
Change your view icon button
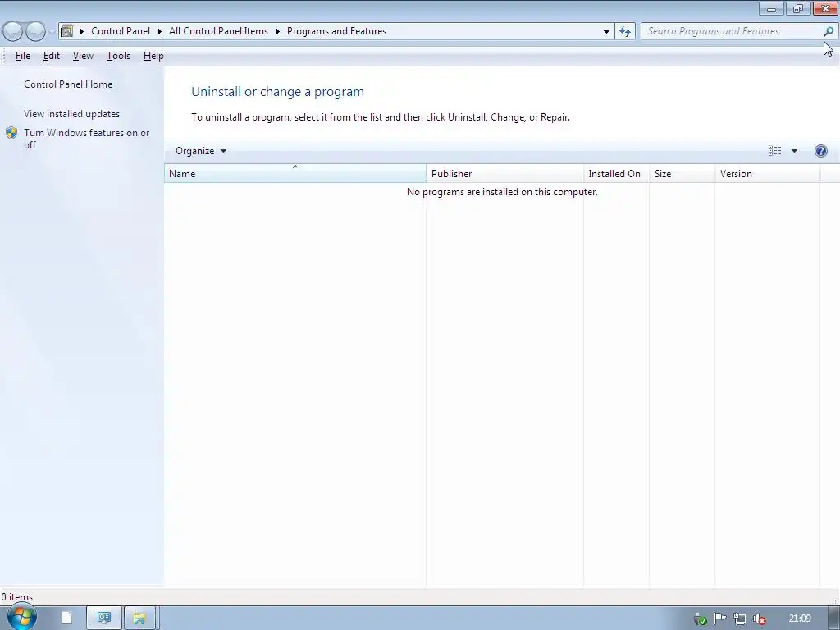point(774,151)
